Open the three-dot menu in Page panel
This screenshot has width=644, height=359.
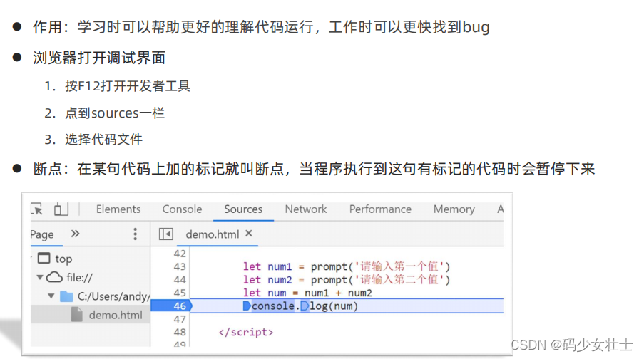[135, 234]
